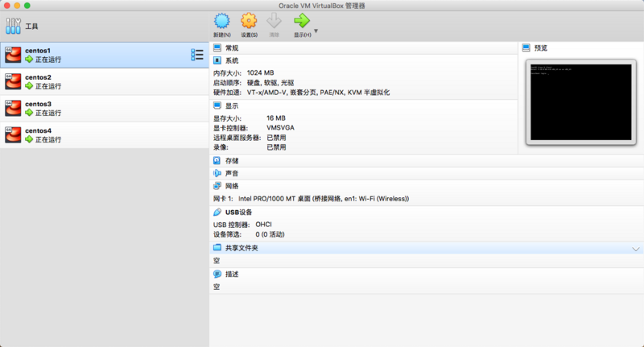Open the 网络 section heading
644x347 pixels.
(232, 186)
